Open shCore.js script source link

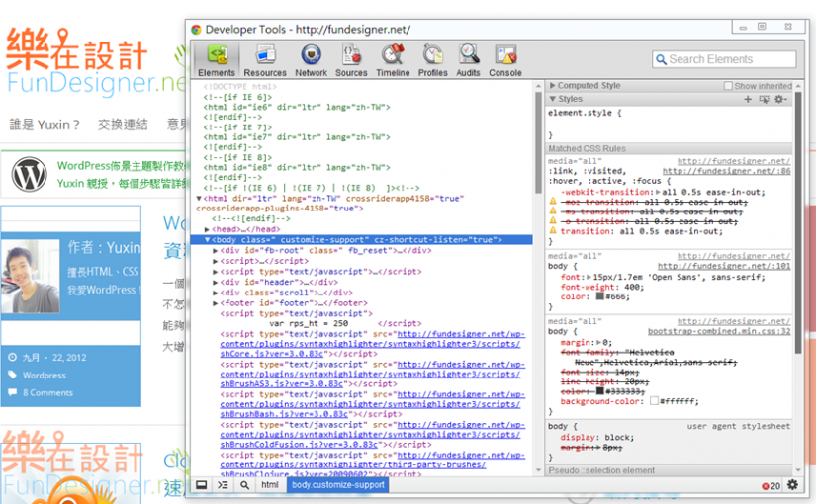pyautogui.click(x=372, y=344)
